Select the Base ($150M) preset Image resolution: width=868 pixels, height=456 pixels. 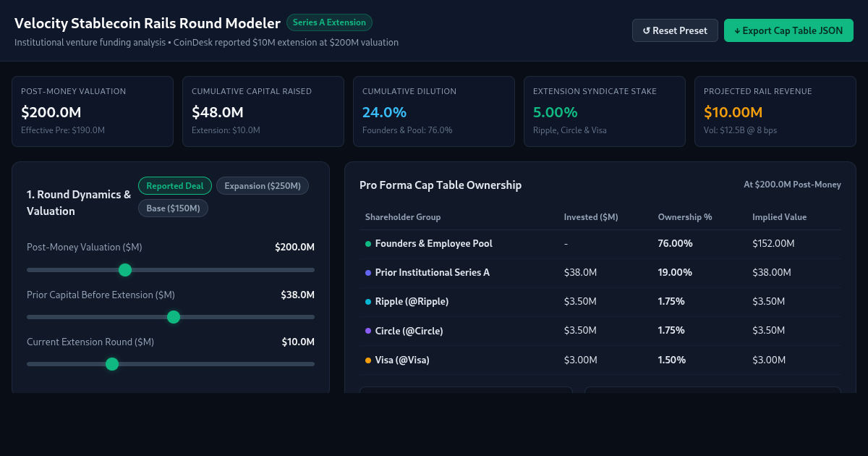[x=174, y=208]
